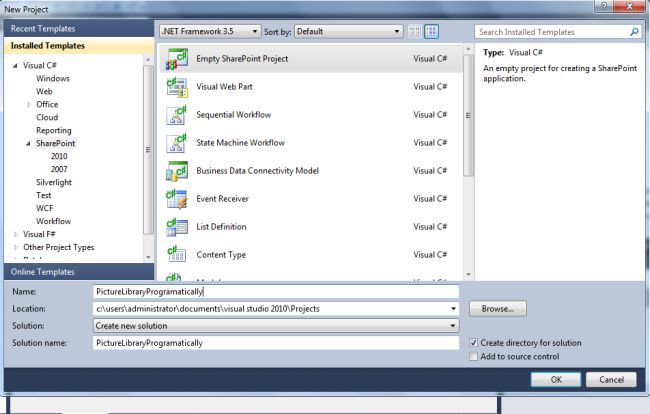Select the List Definition template icon
Screen dimensions: 650x414
177,227
